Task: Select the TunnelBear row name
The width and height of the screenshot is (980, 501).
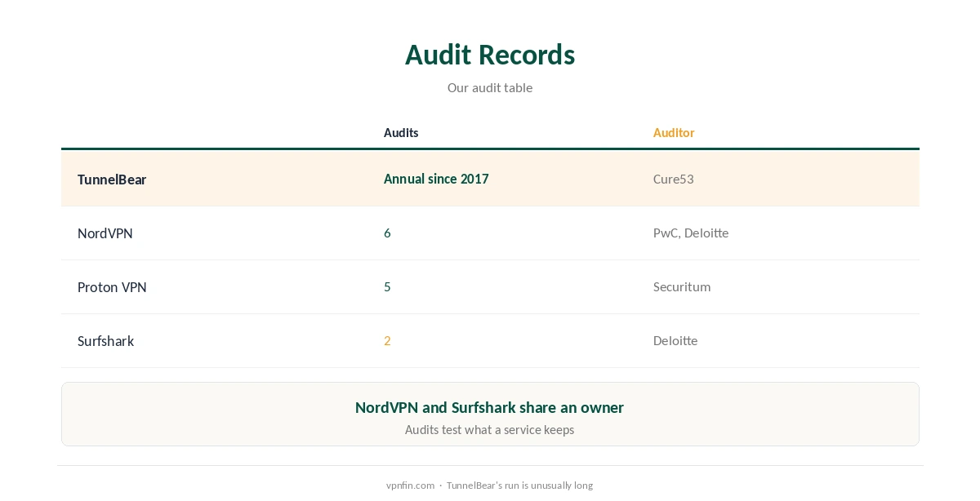Action: (x=112, y=179)
